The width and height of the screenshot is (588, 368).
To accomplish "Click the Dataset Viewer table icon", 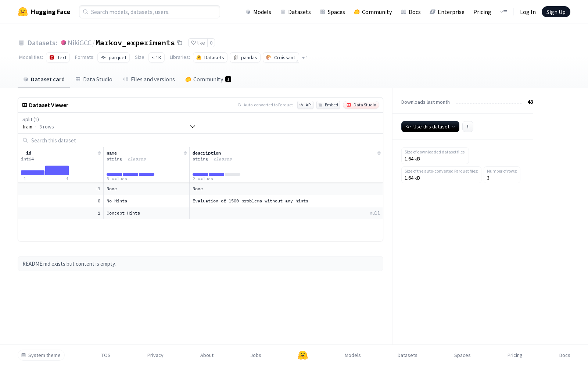I will pyautogui.click(x=25, y=105).
